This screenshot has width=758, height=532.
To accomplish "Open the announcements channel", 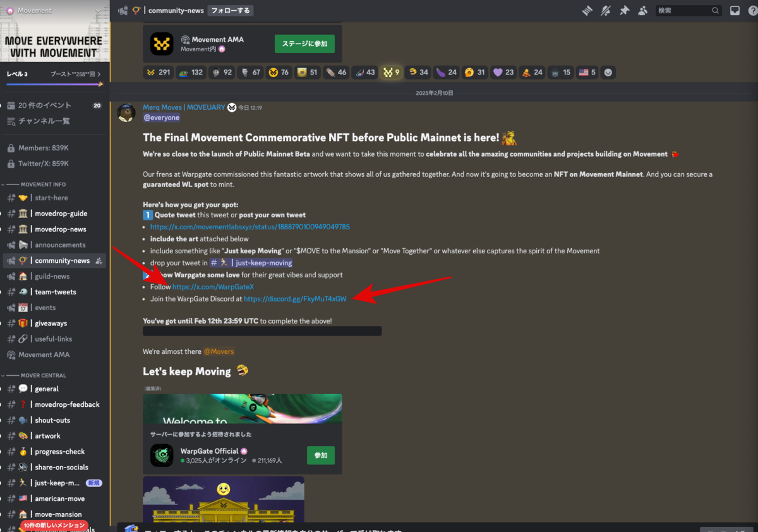I will coord(54,245).
